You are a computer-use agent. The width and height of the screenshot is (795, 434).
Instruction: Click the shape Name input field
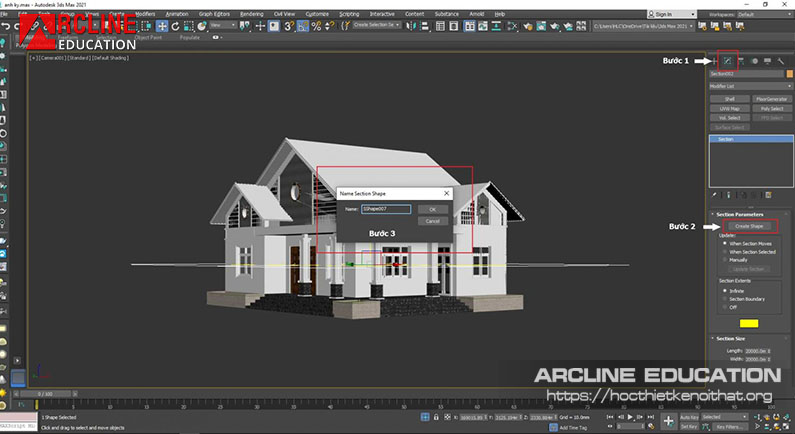coord(386,209)
